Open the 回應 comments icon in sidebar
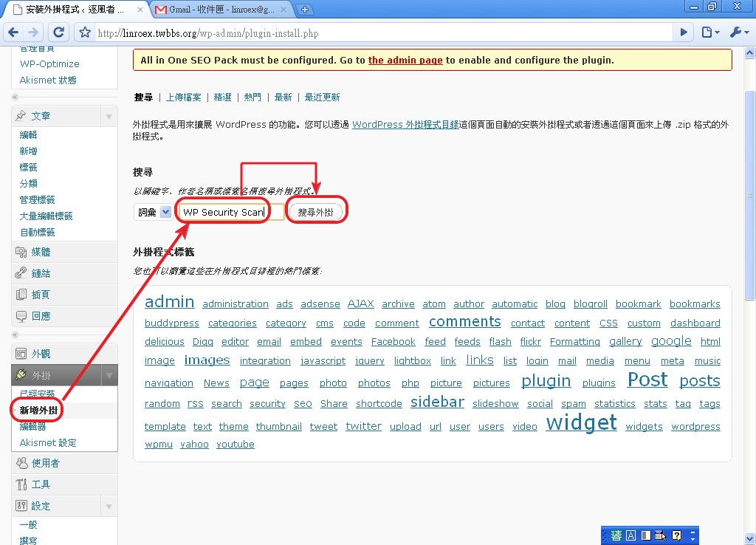Image resolution: width=756 pixels, height=545 pixels. (x=21, y=316)
